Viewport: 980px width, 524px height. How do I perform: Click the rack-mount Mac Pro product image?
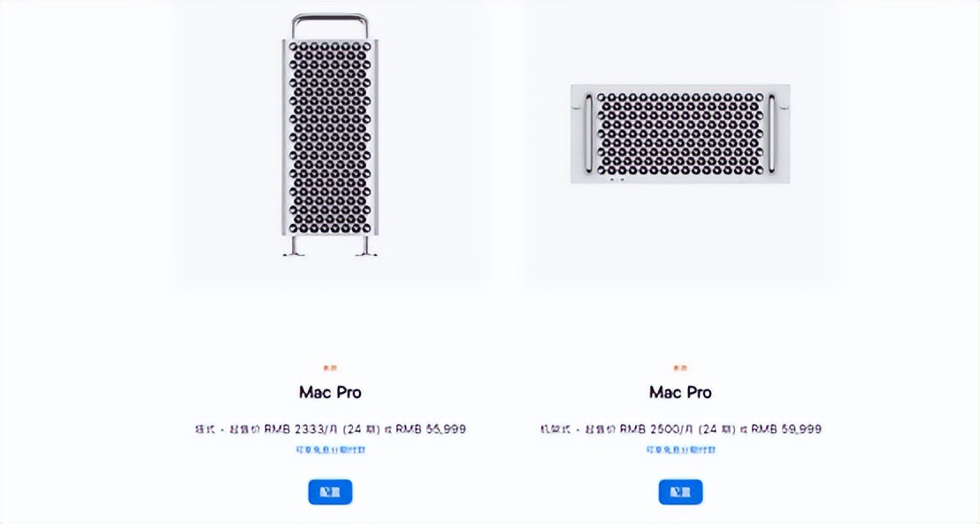680,134
